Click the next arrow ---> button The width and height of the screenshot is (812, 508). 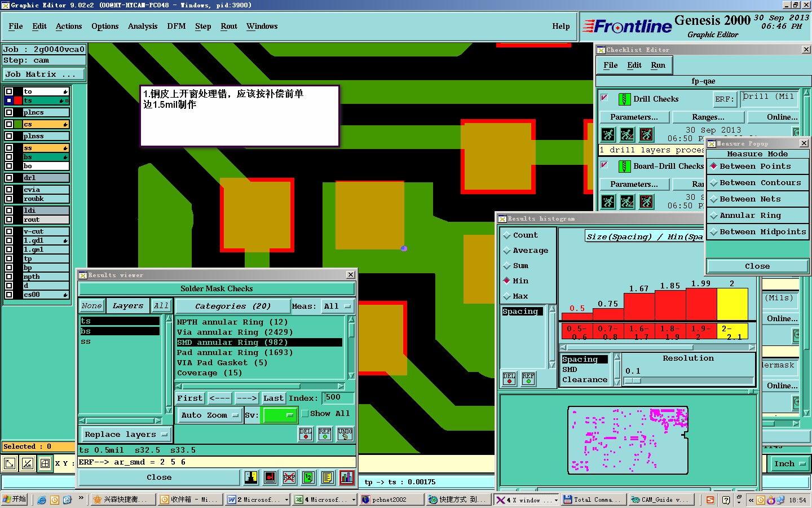point(246,398)
